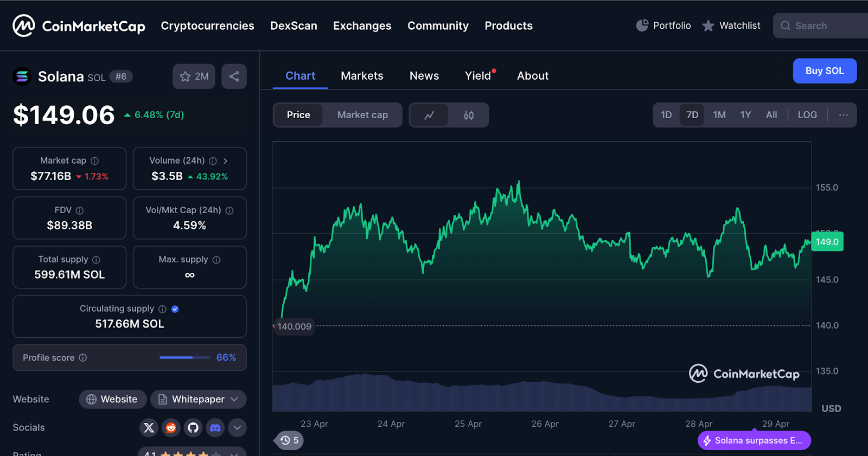Open the X (Twitter) social link
Image resolution: width=868 pixels, height=456 pixels.
click(x=149, y=428)
